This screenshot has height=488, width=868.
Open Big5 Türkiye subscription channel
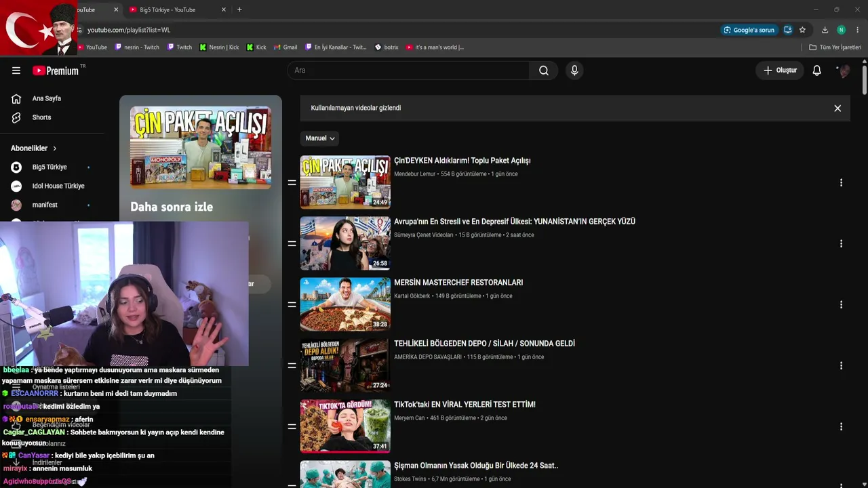pyautogui.click(x=51, y=167)
